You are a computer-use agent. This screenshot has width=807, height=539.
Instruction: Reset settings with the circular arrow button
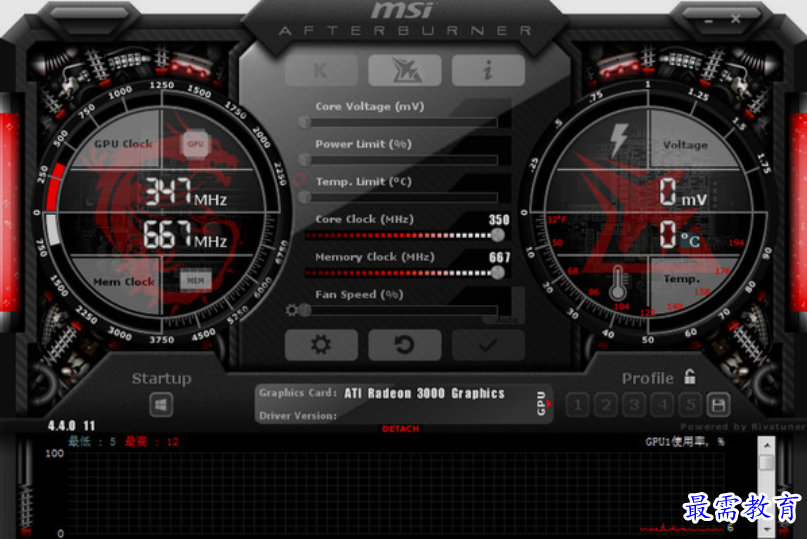click(405, 345)
